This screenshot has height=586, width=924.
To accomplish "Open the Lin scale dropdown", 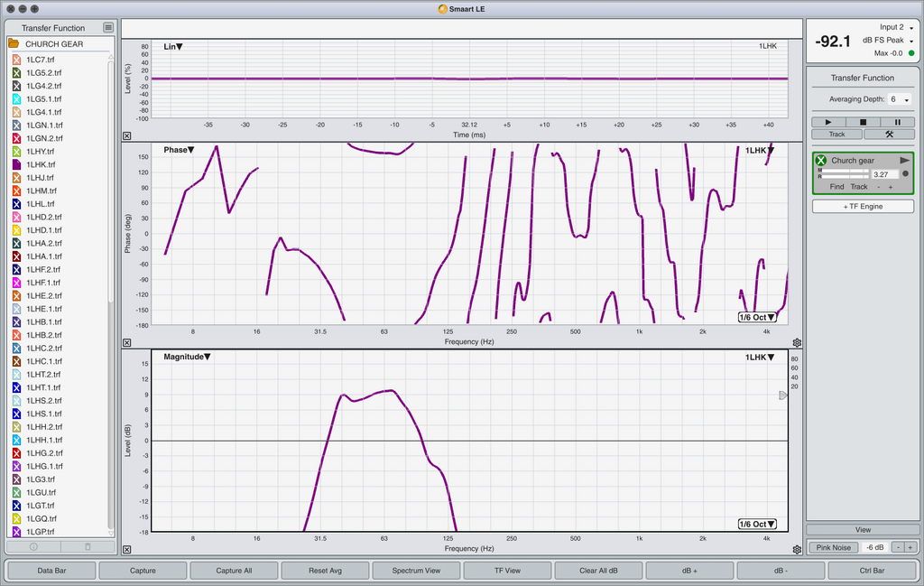I will (x=173, y=47).
